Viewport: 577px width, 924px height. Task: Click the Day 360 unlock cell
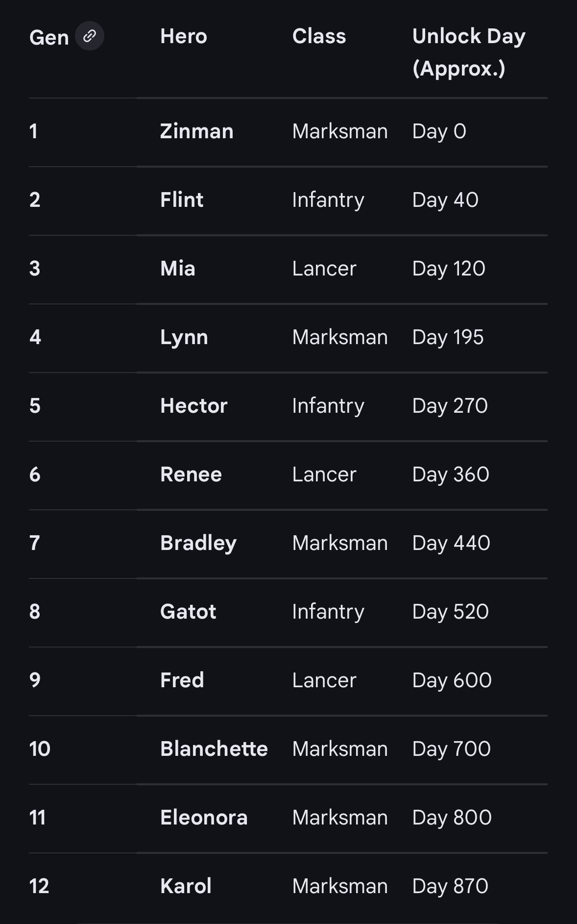tap(451, 474)
